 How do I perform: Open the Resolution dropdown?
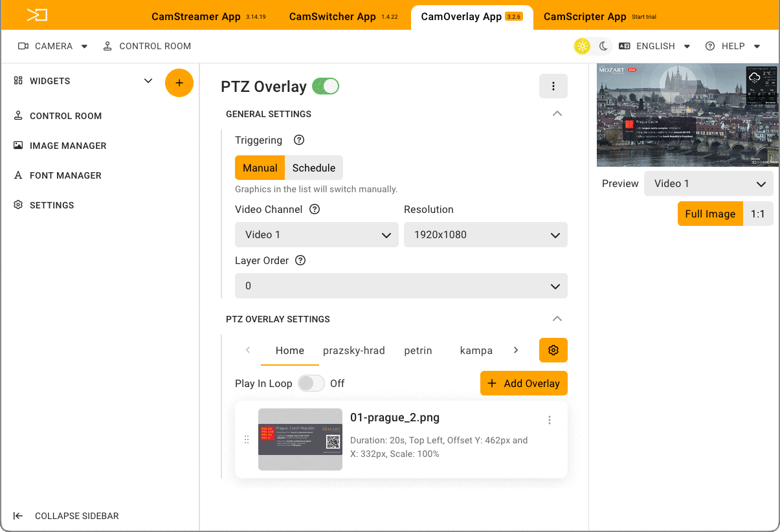(485, 235)
